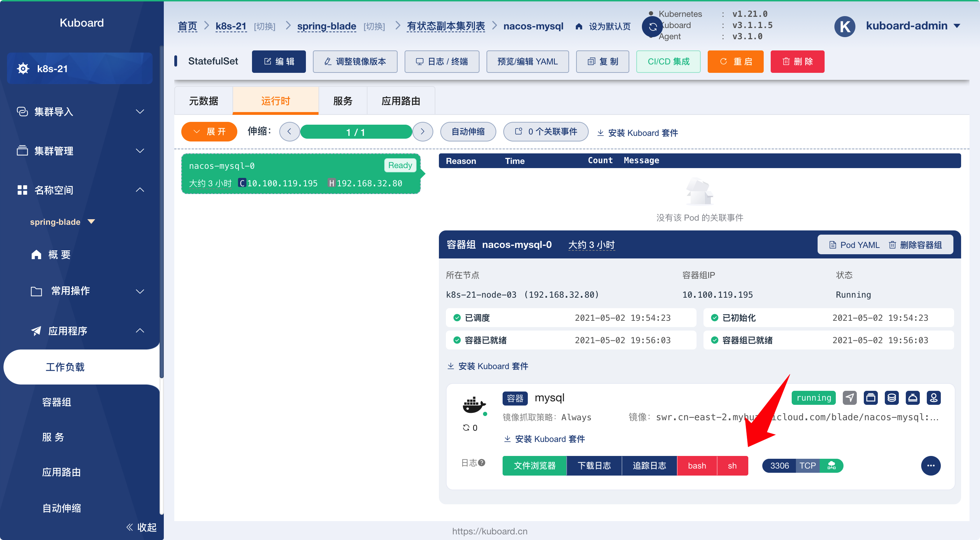Click the CI/CD 集成 button
The width and height of the screenshot is (980, 540).
coord(668,61)
